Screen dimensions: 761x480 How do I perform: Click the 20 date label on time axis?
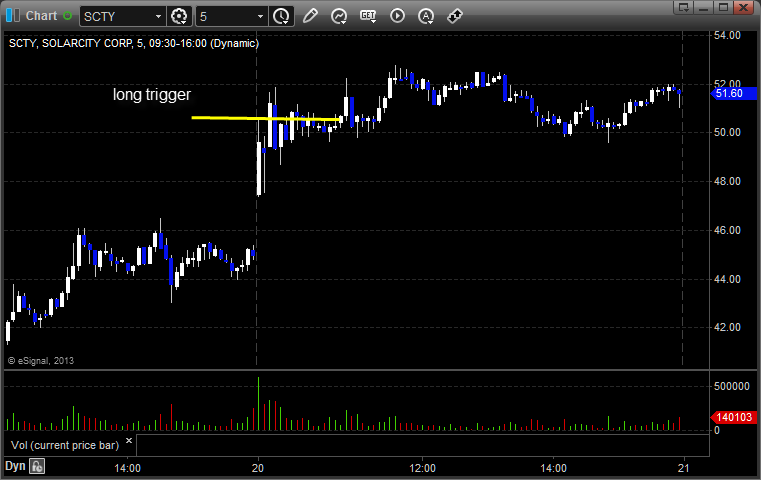[x=258, y=468]
